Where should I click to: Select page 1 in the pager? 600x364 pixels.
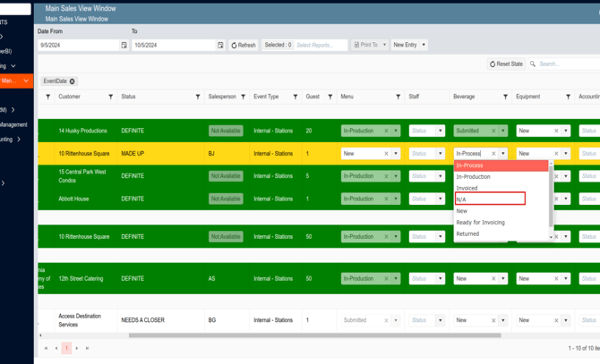point(66,348)
